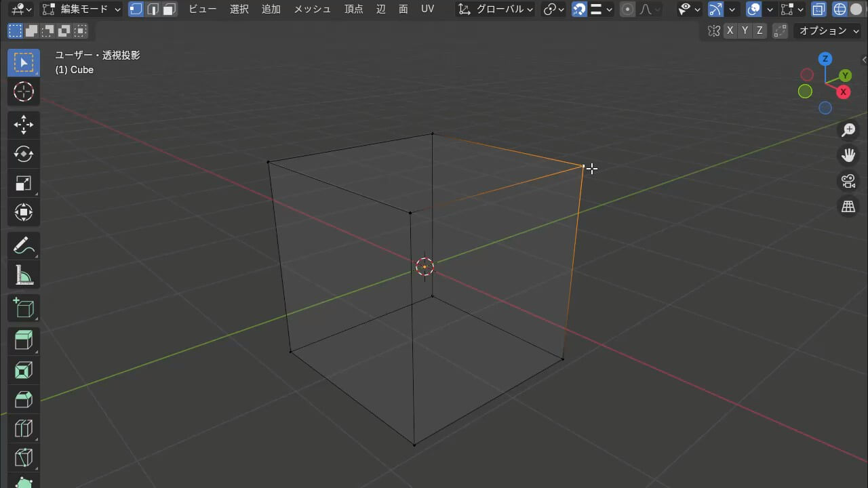Screen dimensions: 868x488
Task: Open the 追加 menu
Action: pyautogui.click(x=271, y=9)
